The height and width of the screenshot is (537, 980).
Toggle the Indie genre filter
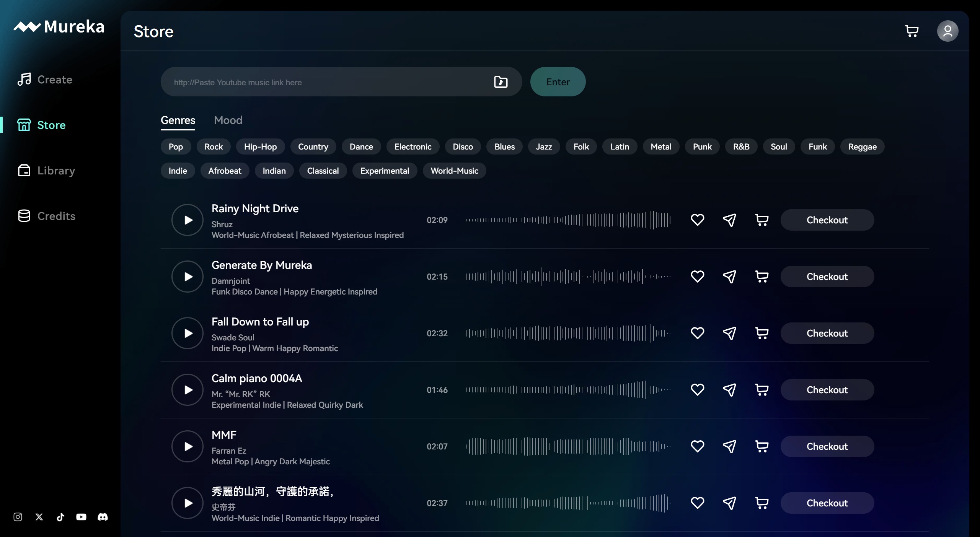[177, 171]
